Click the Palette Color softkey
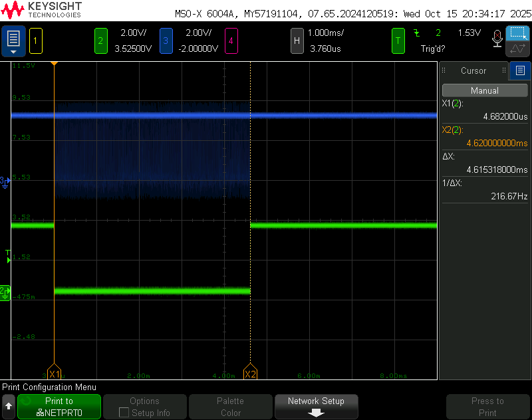Viewport: 532px width, 420px height. click(x=231, y=407)
